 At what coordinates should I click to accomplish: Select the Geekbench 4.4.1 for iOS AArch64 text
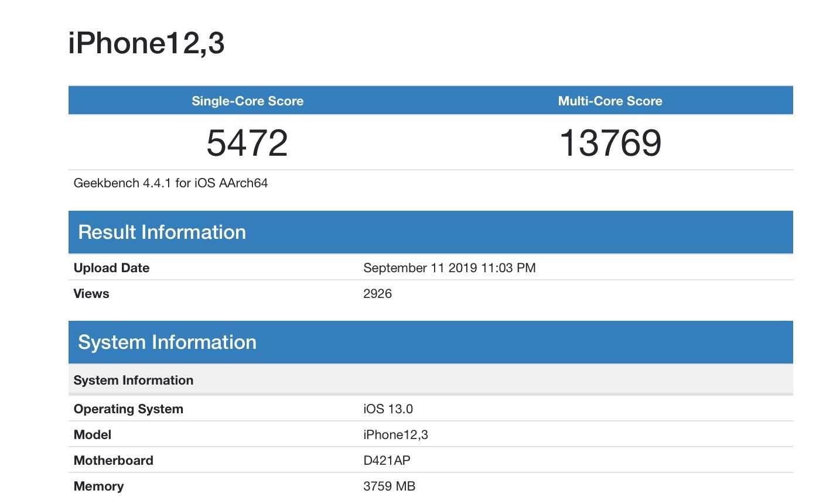[170, 183]
